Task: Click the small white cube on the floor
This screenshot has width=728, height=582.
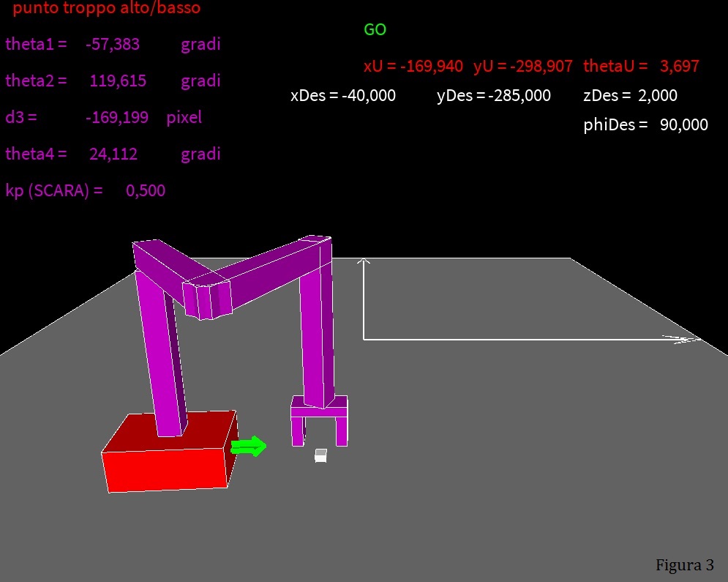Action: 320,455
